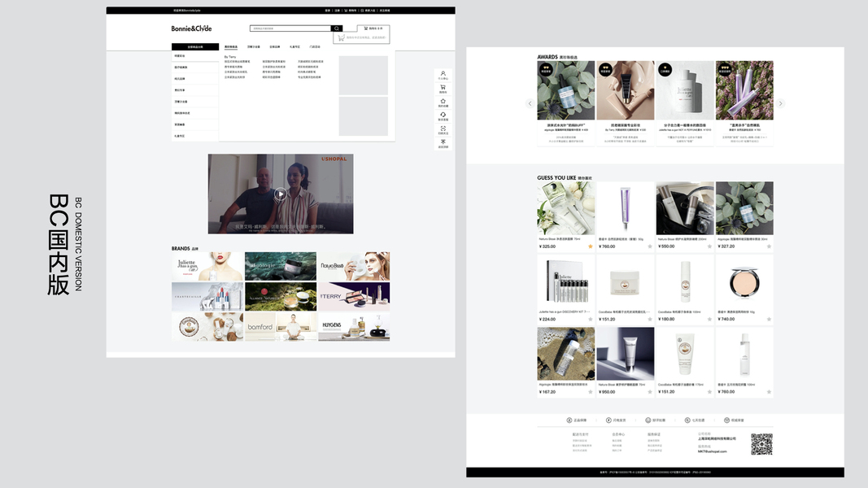This screenshot has width=868, height=488.
Task: Open HUYGENS brand tile
Action: coord(354,326)
